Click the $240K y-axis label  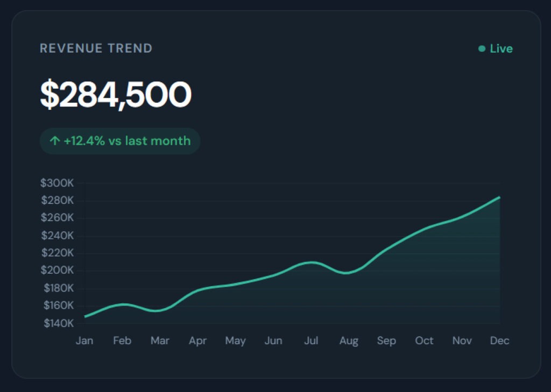[x=57, y=236]
